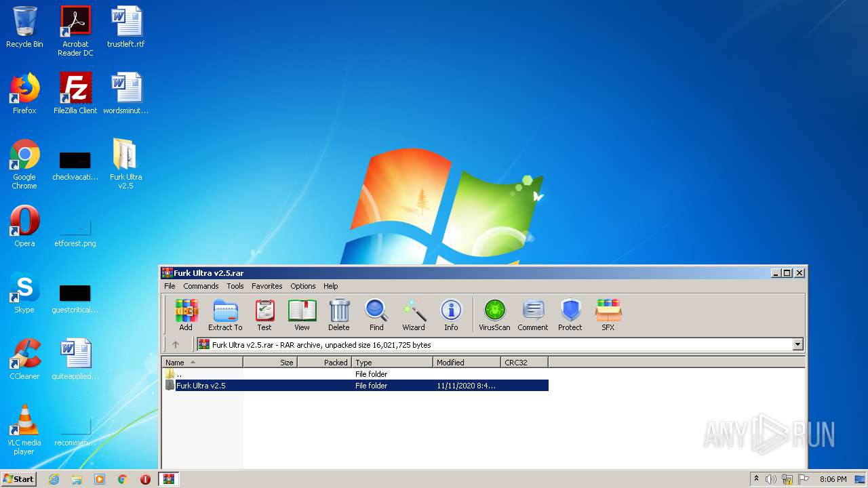Viewport: 868px width, 488px height.
Task: Open the Options menu
Action: 303,286
